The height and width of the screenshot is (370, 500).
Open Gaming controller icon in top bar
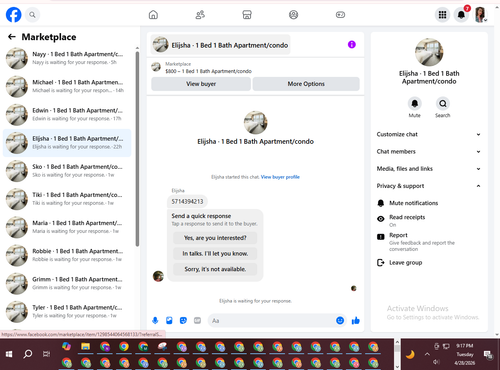tap(340, 15)
